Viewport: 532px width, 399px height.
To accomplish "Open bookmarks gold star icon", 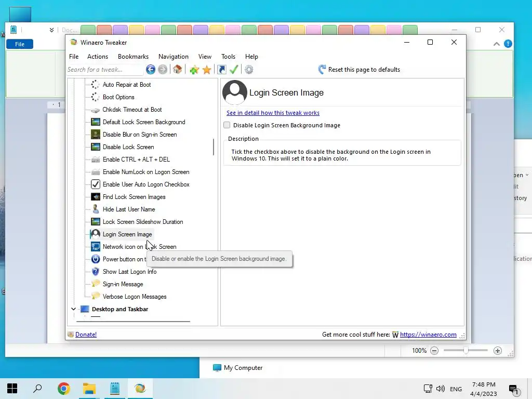I will pyautogui.click(x=207, y=70).
